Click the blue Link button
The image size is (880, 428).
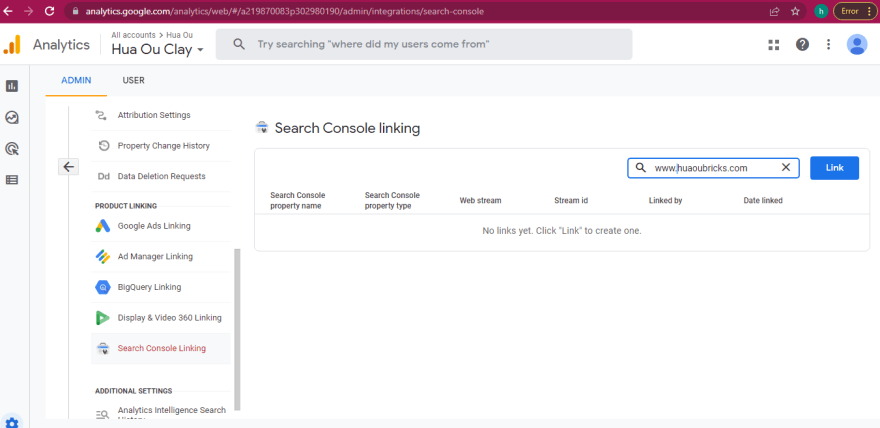[x=834, y=168]
